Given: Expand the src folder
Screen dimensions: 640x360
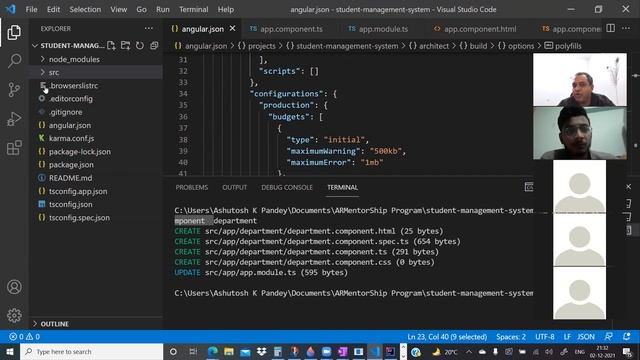Looking at the screenshot, I should (96, 72).
